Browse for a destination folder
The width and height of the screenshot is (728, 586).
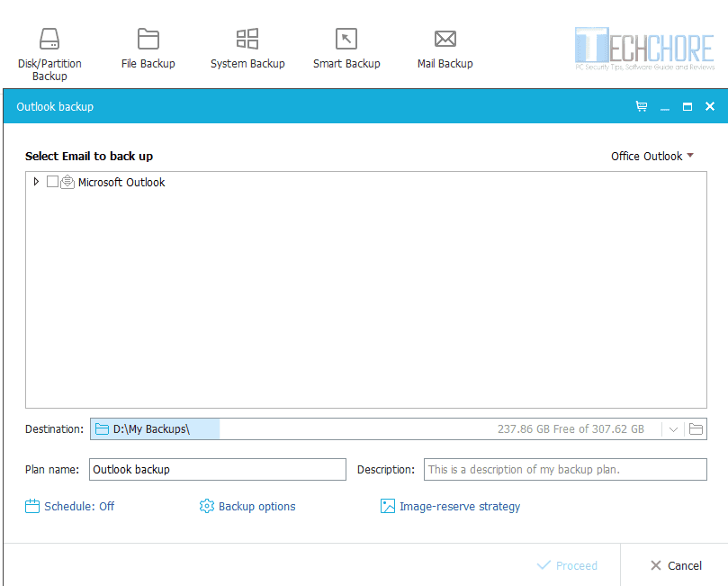[x=696, y=429]
